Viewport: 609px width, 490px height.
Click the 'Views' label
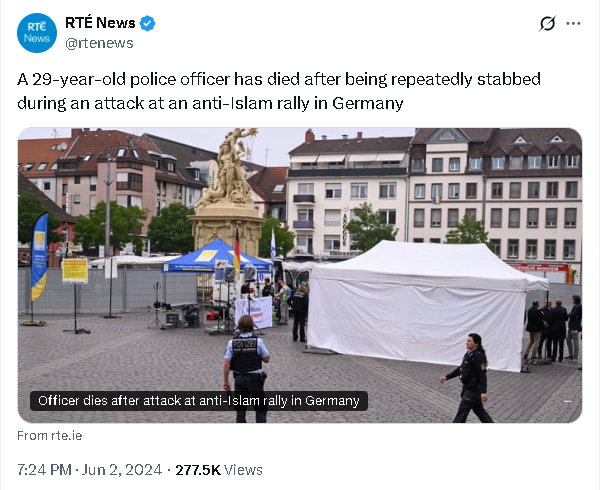[244, 470]
